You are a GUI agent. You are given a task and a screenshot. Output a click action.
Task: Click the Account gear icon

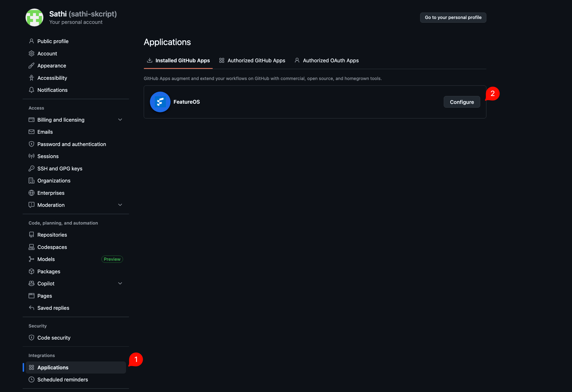[32, 53]
